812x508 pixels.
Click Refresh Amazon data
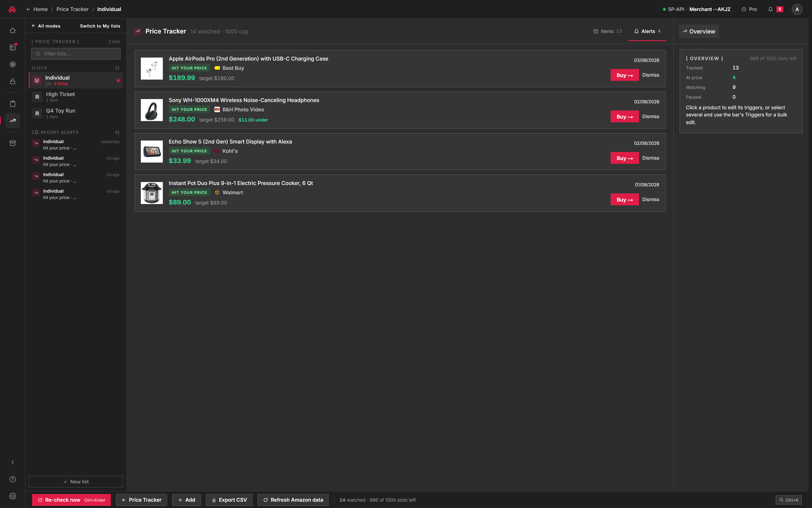[x=293, y=500]
